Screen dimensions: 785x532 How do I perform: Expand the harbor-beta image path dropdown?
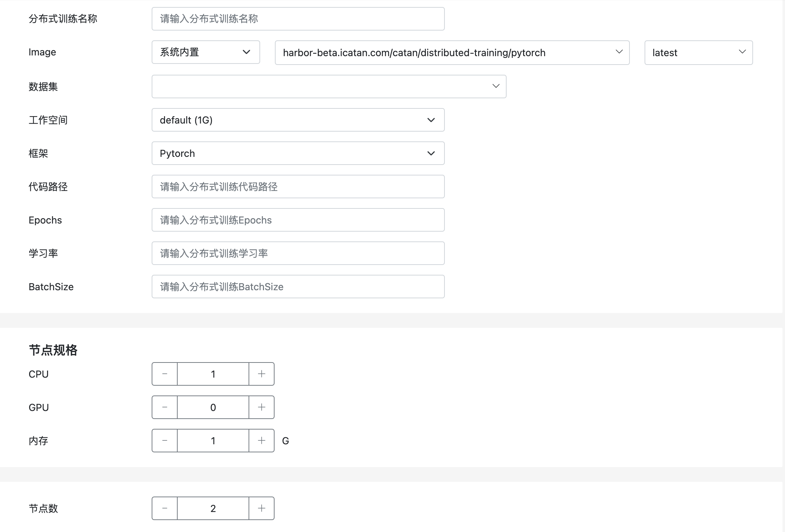click(452, 53)
